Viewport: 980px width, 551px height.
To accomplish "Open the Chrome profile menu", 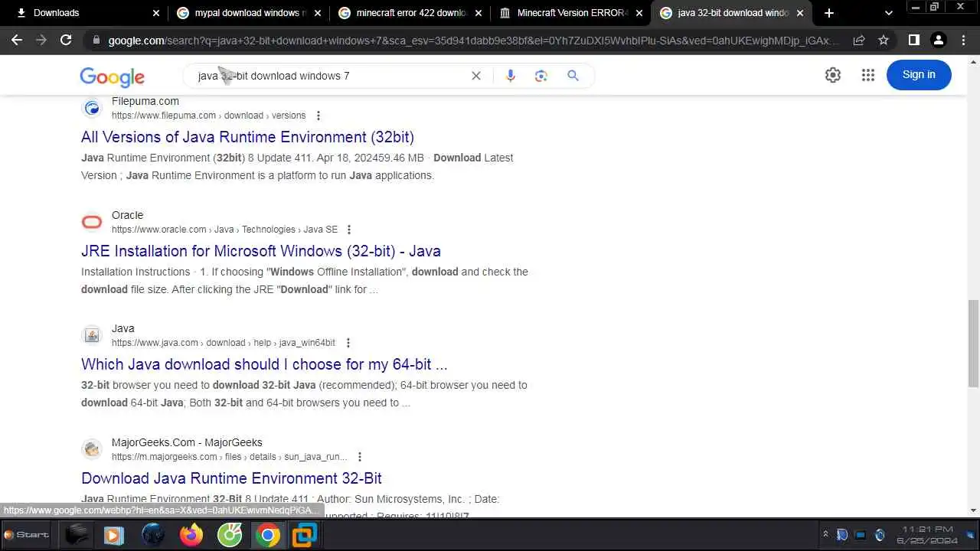I will [x=939, y=40].
